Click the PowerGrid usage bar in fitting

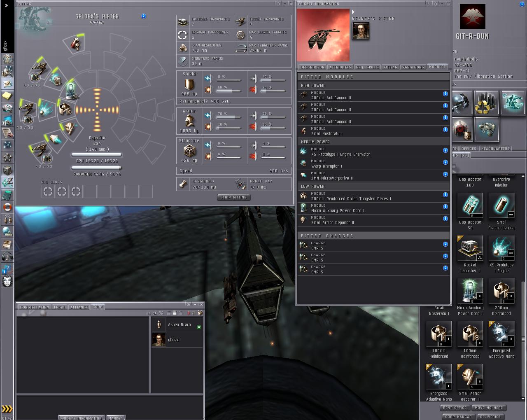[97, 168]
